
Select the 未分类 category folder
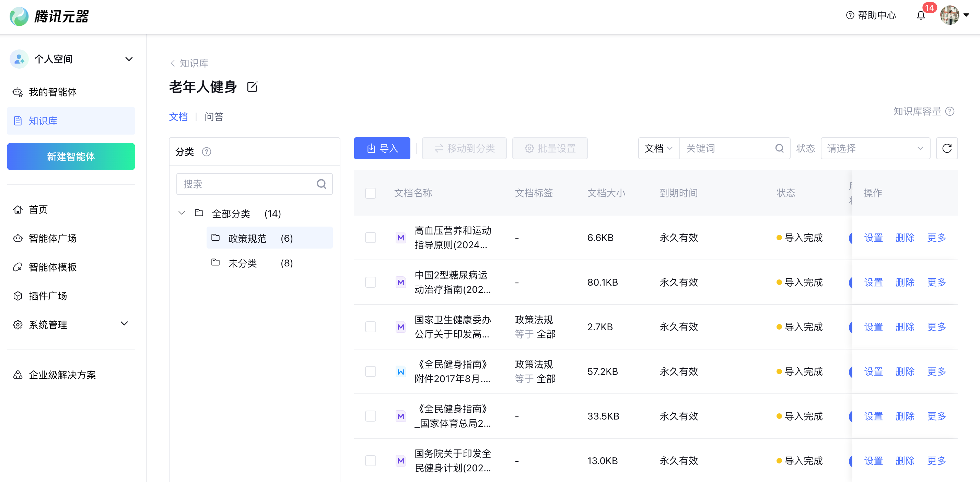[x=242, y=263]
